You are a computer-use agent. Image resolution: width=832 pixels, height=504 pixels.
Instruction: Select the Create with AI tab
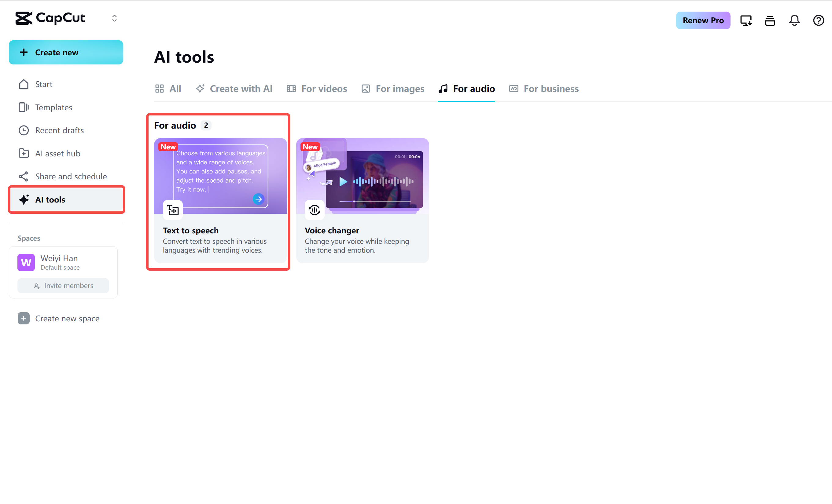tap(234, 89)
